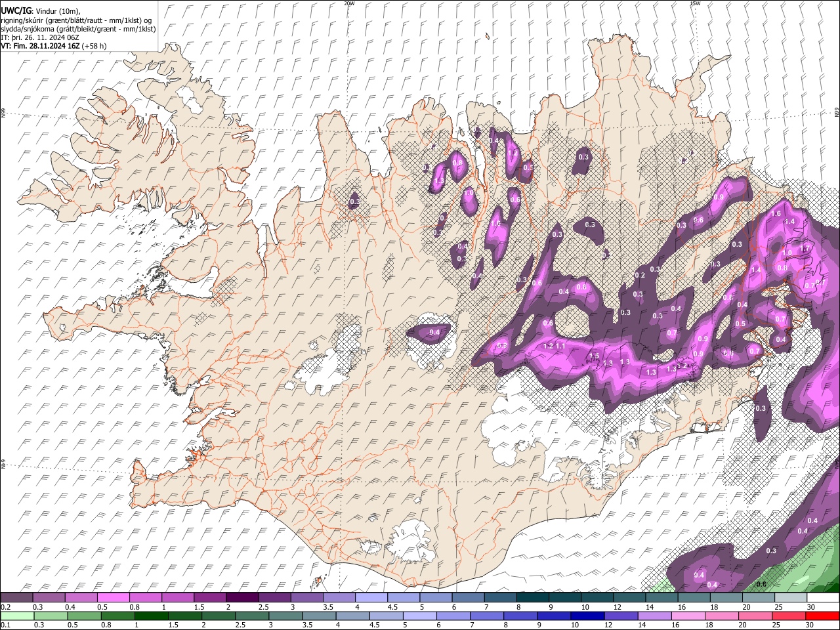Click the 1.1 precipitation value on the map

point(560,346)
